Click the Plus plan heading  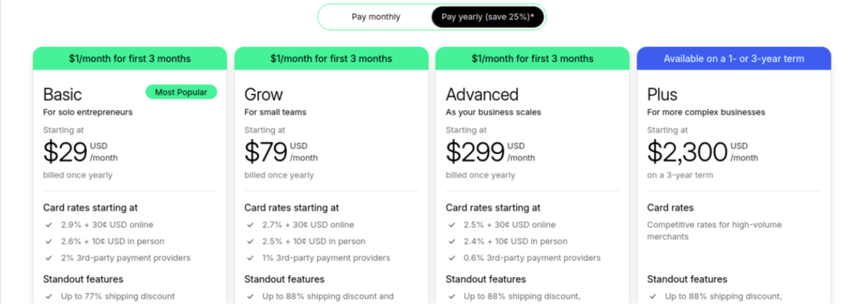click(662, 95)
